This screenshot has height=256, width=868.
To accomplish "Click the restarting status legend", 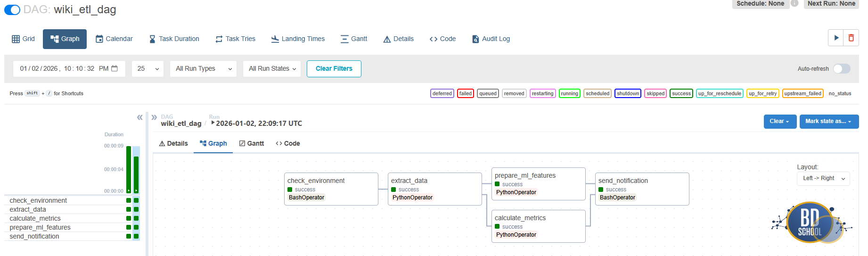I will 542,93.
